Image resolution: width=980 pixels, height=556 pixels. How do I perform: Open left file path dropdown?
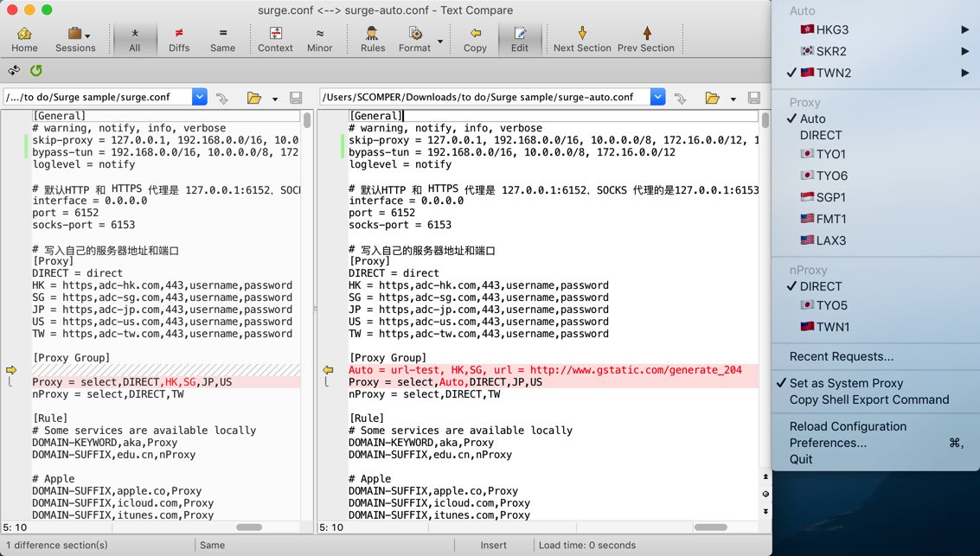200,97
